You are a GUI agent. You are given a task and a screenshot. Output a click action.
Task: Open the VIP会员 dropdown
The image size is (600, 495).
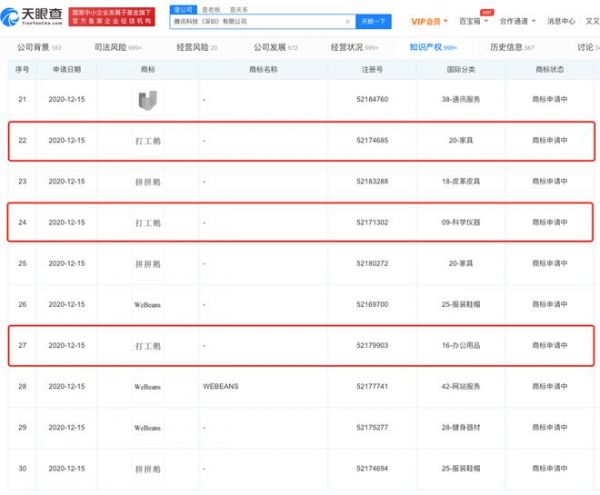pos(428,21)
